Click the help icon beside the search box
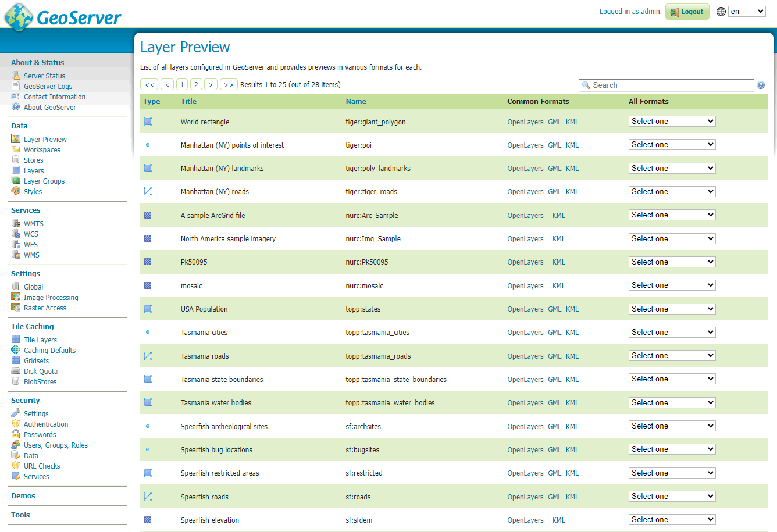Viewport: 777px width, 532px height. (x=761, y=85)
